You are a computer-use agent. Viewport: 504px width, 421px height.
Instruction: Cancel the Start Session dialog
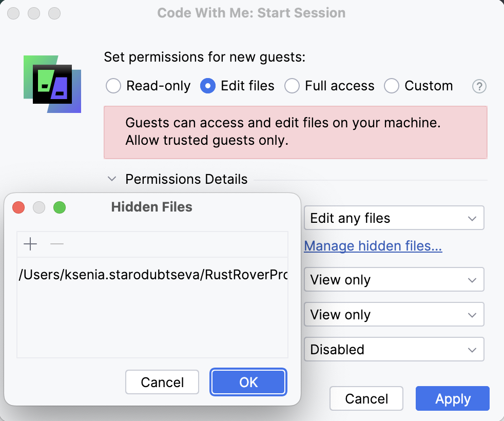pyautogui.click(x=366, y=398)
